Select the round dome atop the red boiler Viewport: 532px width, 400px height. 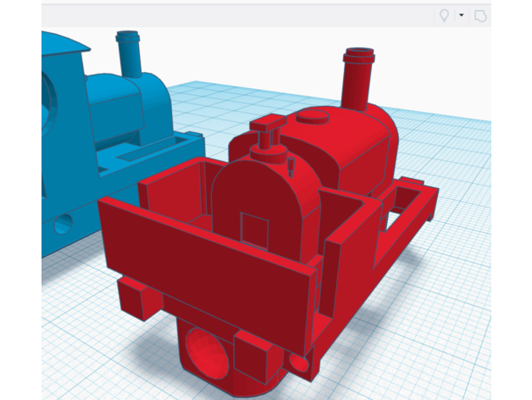(x=314, y=117)
